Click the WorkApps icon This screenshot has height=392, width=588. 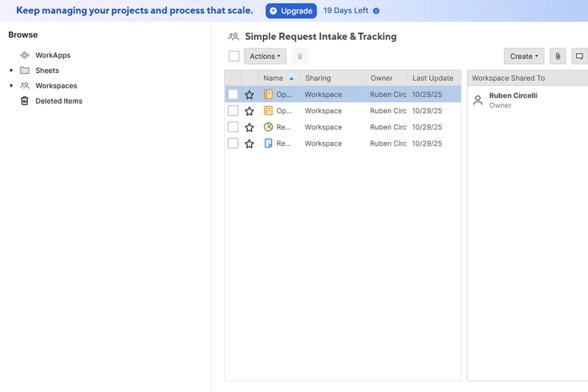[x=25, y=55]
